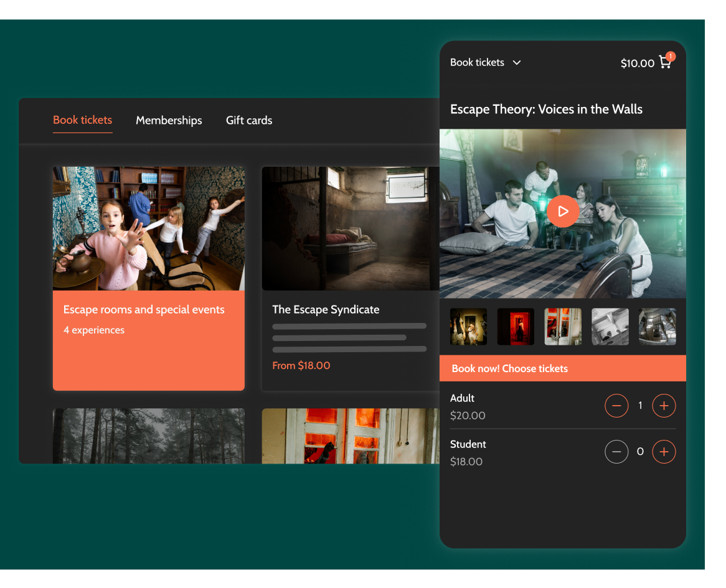Viewport: 726px width, 588px height.
Task: Play the Escape Theory promo video
Action: click(563, 211)
